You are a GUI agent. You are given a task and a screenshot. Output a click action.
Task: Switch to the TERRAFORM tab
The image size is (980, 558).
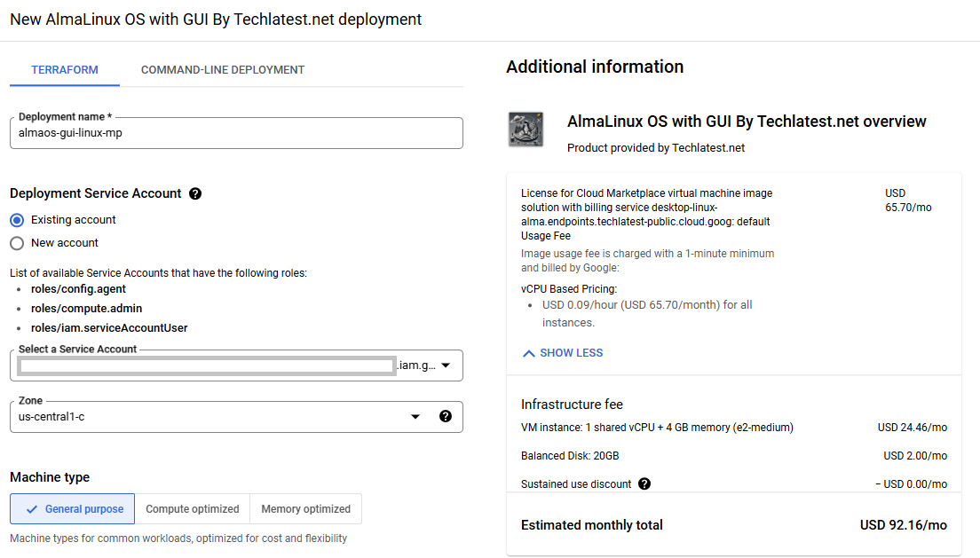click(x=65, y=70)
